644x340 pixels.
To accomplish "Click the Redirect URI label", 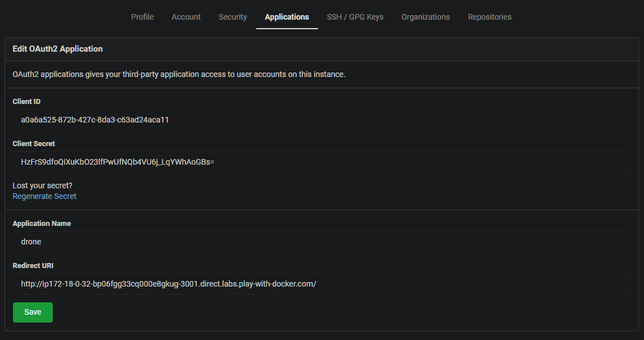I will tap(33, 266).
